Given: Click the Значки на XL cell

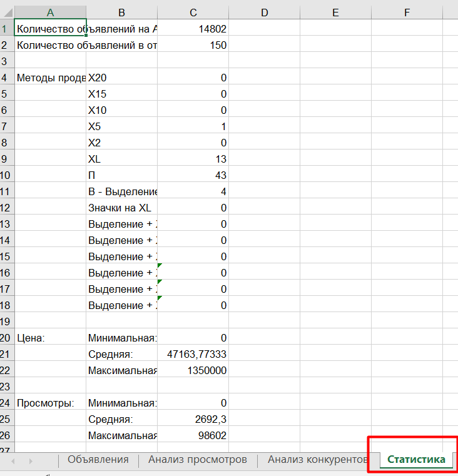Looking at the screenshot, I should point(121,208).
